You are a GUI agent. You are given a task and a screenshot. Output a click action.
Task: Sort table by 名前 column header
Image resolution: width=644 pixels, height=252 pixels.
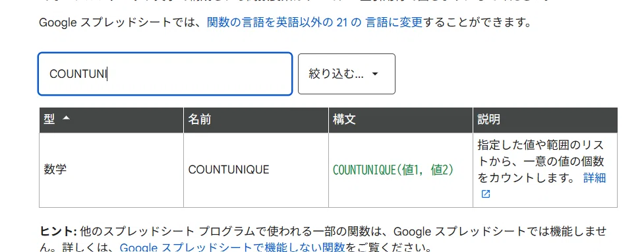click(x=256, y=119)
